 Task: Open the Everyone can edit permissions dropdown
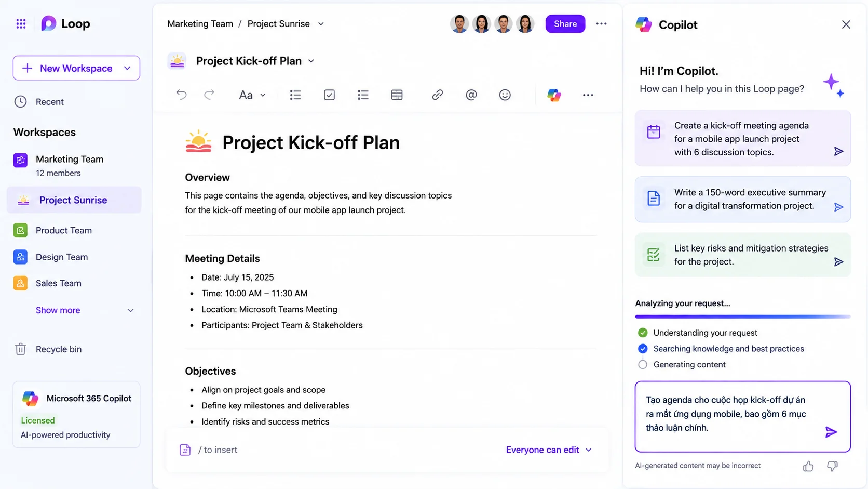[x=549, y=450]
